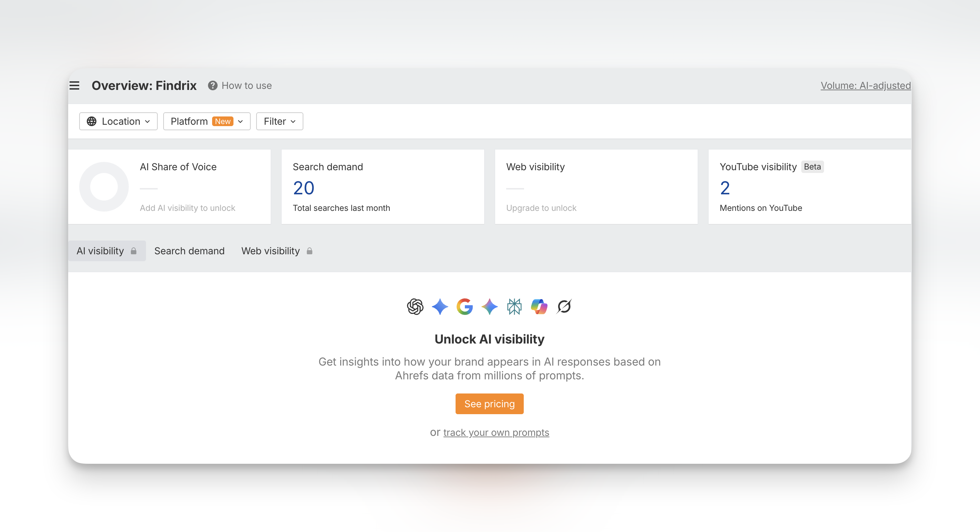
Task: Click 'Mentions on YouTube' text
Action: coord(761,208)
